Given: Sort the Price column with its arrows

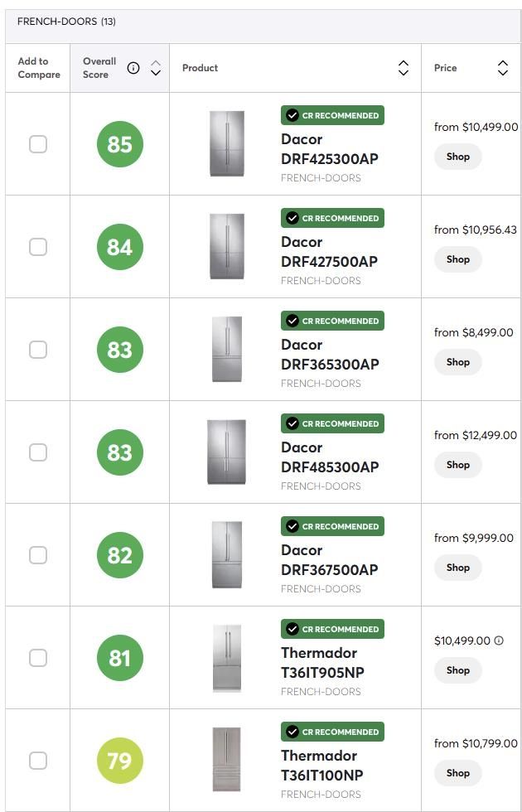Looking at the screenshot, I should [503, 68].
